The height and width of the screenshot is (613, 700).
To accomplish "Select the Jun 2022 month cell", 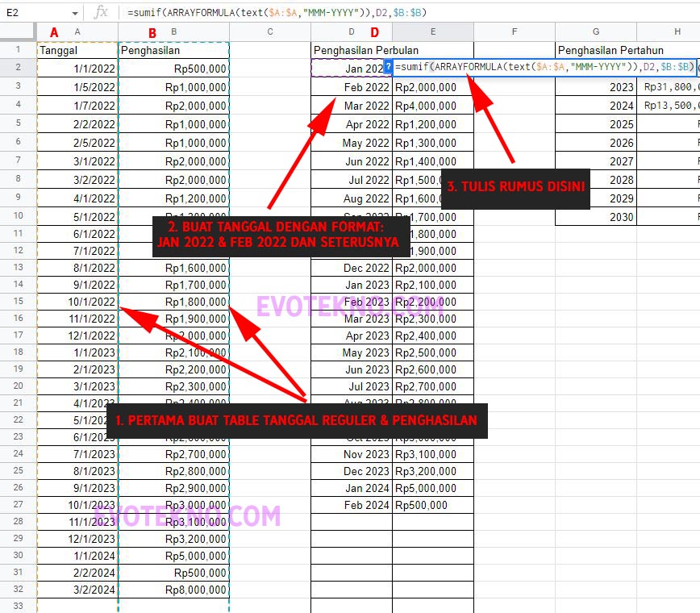I will [x=352, y=161].
